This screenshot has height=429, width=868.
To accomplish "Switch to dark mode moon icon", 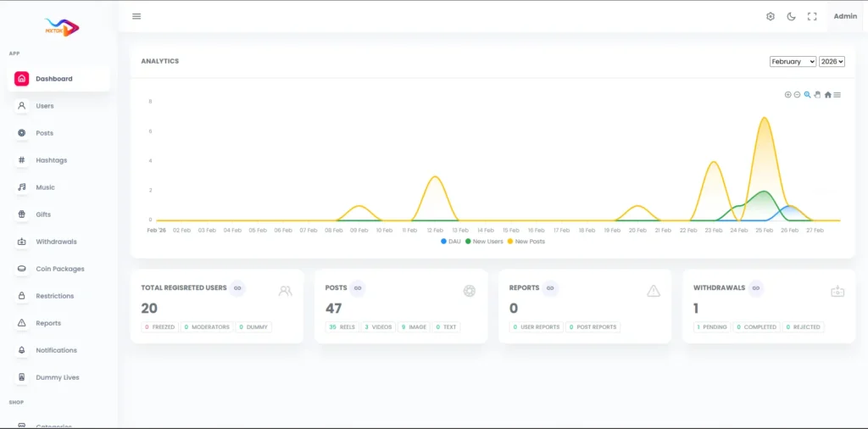I will [791, 17].
